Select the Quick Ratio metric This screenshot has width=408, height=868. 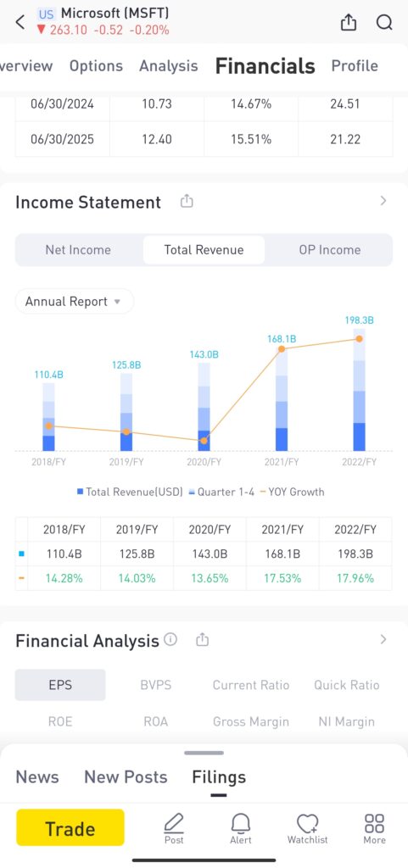click(x=347, y=685)
